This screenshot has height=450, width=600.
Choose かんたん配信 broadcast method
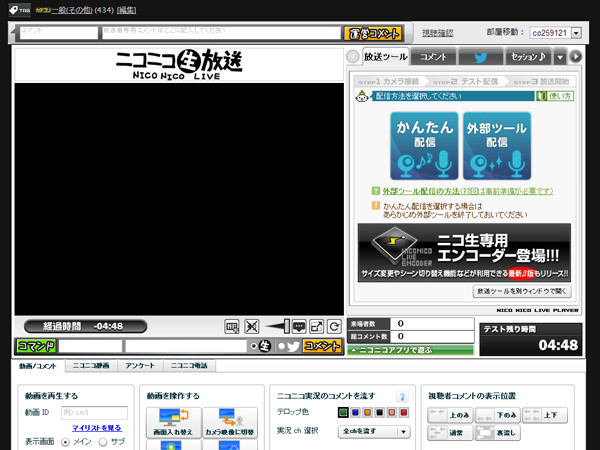424,145
